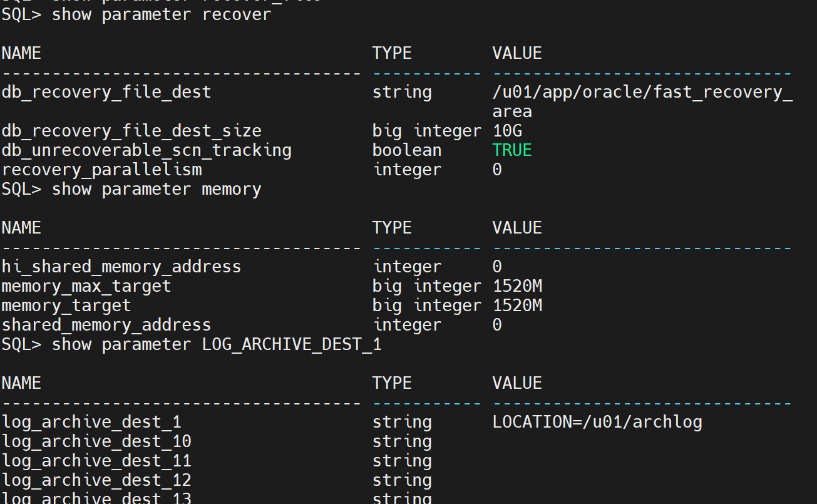This screenshot has height=504, width=817.
Task: Click the LOCATION=/u01/archlog value
Action: point(597,422)
